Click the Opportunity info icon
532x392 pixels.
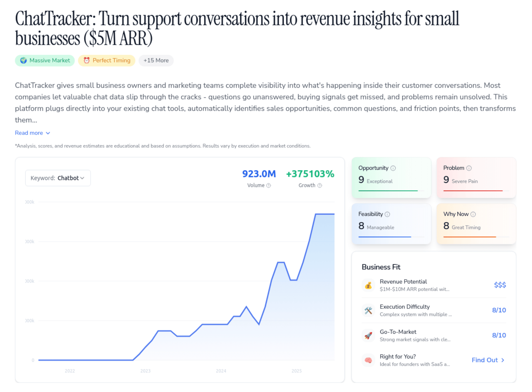pos(393,168)
